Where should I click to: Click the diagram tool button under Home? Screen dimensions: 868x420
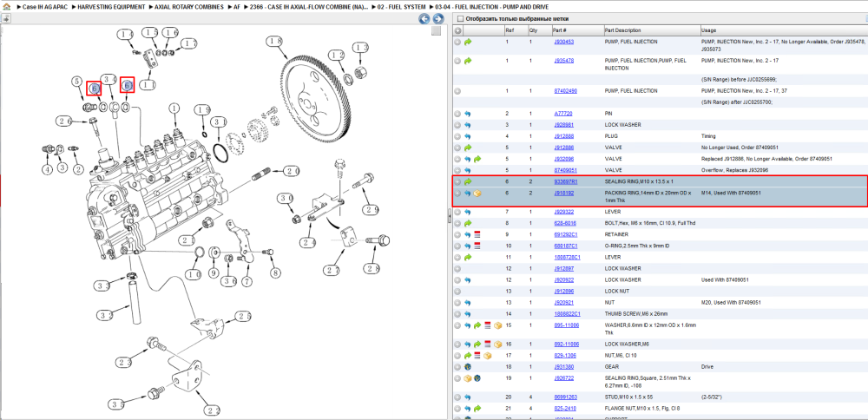6,18
